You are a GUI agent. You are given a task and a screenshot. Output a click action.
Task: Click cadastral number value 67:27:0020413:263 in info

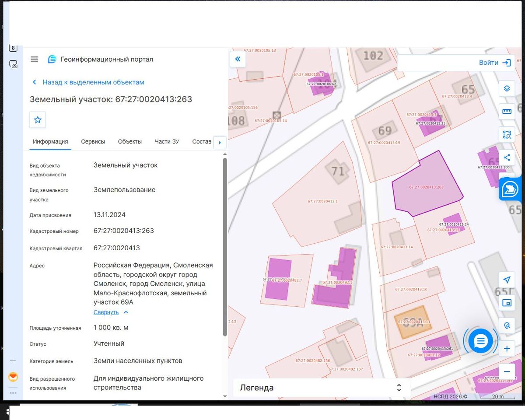pyautogui.click(x=124, y=231)
